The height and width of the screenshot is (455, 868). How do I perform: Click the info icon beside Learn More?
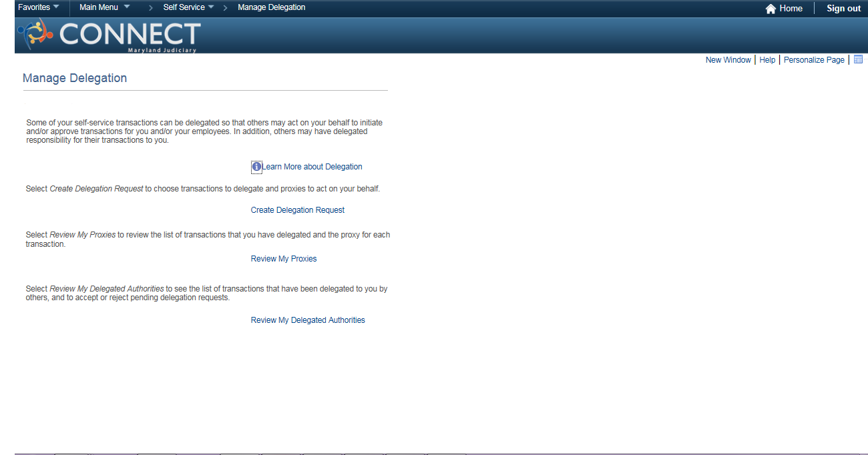256,167
